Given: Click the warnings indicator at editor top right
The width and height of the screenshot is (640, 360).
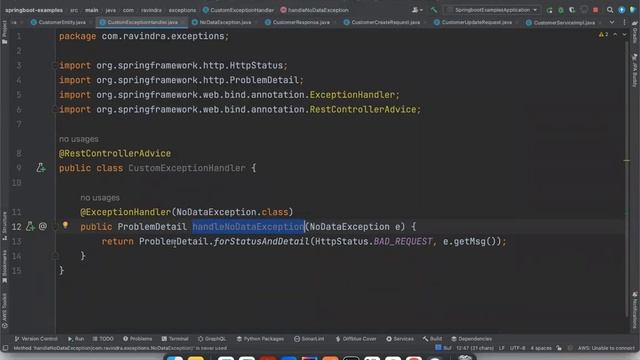Looking at the screenshot, I should pyautogui.click(x=603, y=35).
